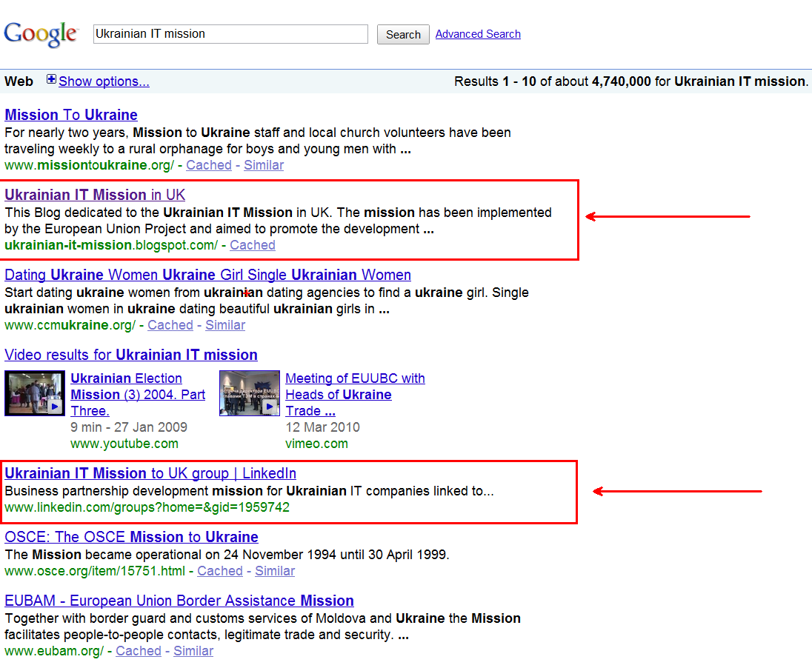The image size is (812, 668).
Task: Expand Show options link
Action: tap(104, 81)
